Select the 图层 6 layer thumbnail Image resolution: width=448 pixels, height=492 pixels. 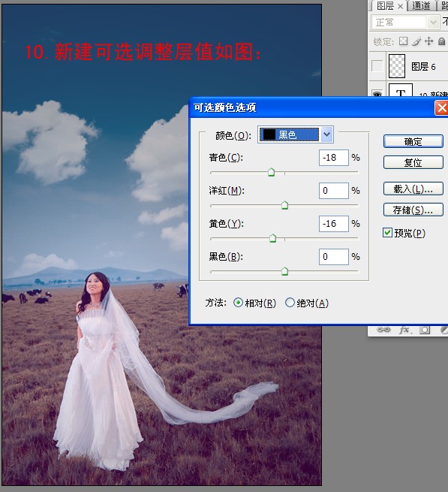click(396, 66)
